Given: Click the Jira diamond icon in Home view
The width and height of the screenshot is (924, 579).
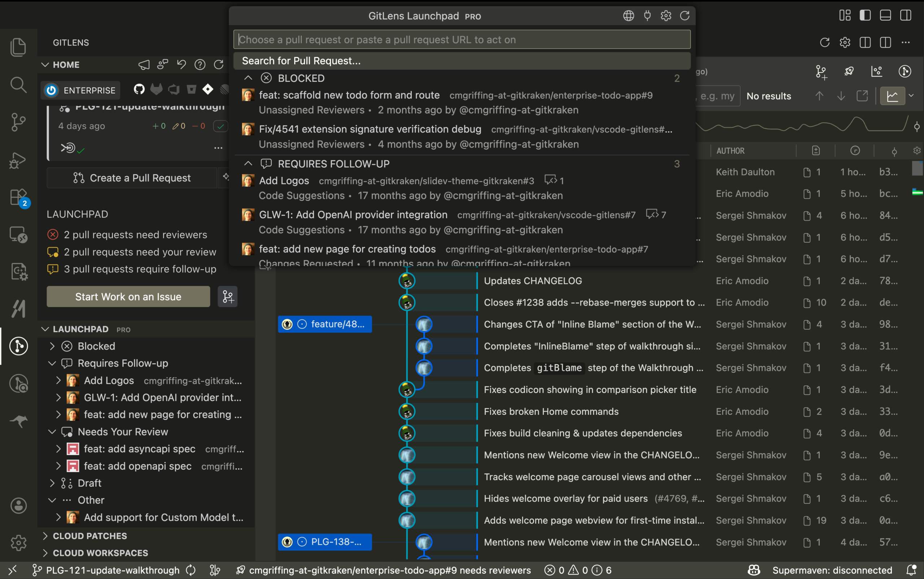Looking at the screenshot, I should (208, 89).
